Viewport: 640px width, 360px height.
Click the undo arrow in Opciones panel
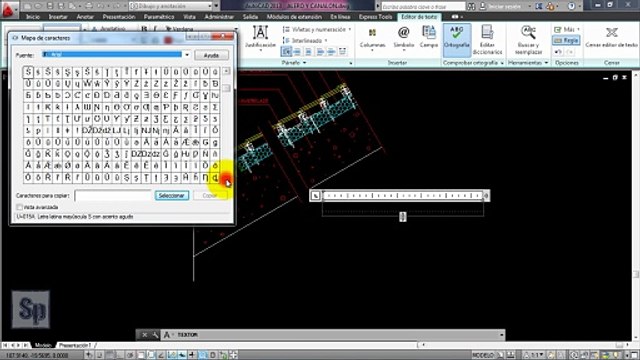[558, 52]
